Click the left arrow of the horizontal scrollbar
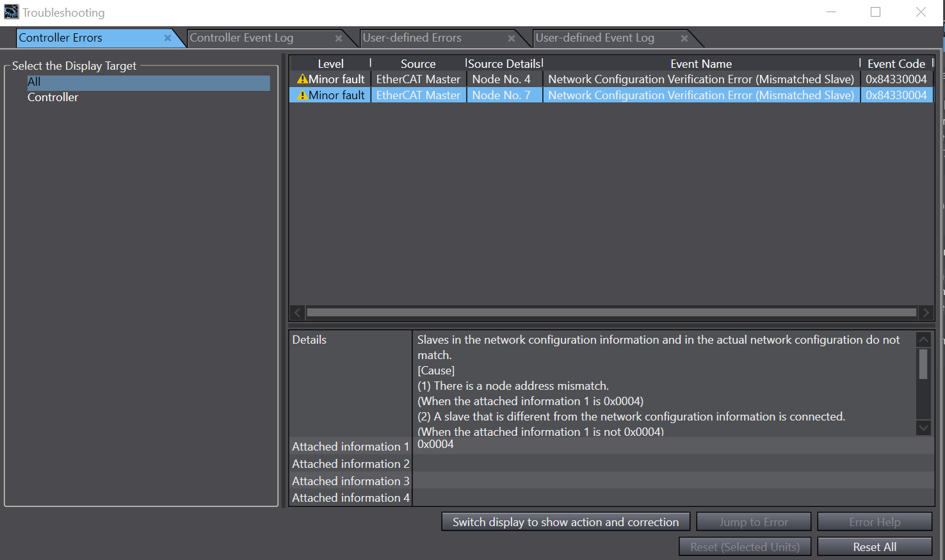This screenshot has width=945, height=560. click(297, 312)
